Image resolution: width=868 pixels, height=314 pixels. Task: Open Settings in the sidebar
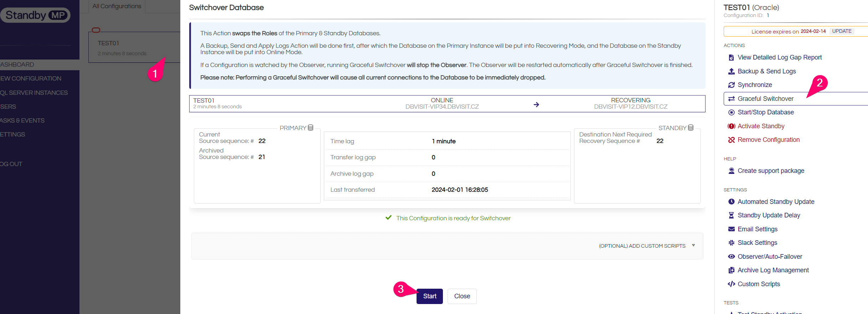tap(12, 134)
